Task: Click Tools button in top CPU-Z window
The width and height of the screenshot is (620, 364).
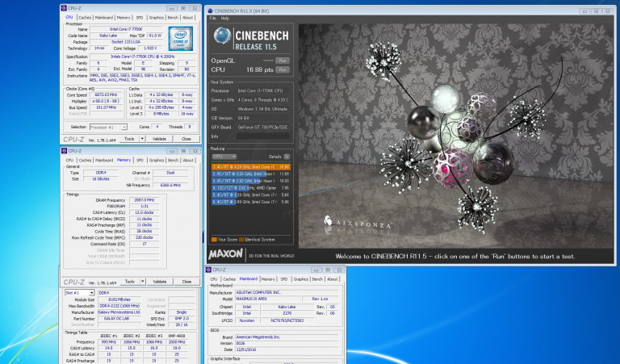Action: point(129,139)
